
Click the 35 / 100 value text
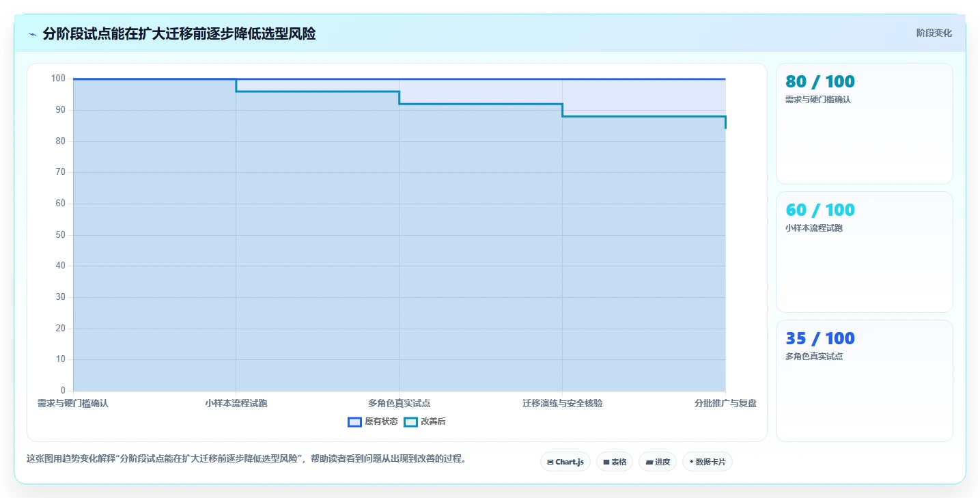pyautogui.click(x=820, y=338)
